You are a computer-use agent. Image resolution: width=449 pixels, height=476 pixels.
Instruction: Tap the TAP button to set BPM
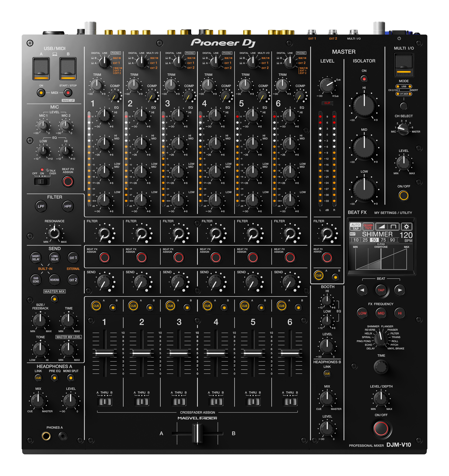click(x=381, y=290)
